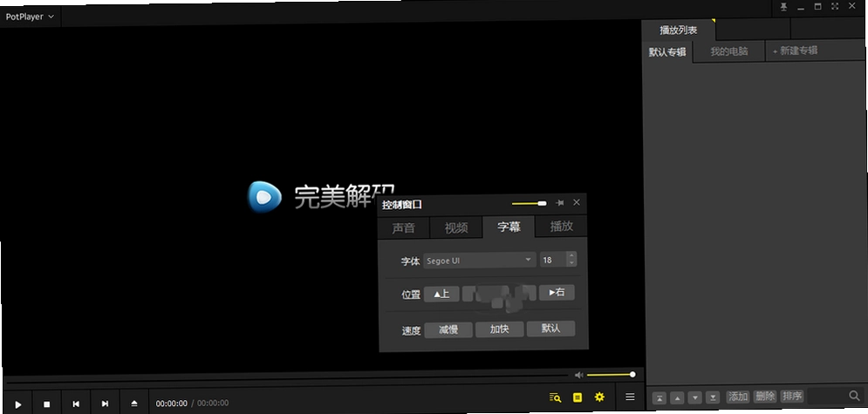This screenshot has width=868, height=414.
Task: Switch control window to 播放 tab
Action: (561, 226)
